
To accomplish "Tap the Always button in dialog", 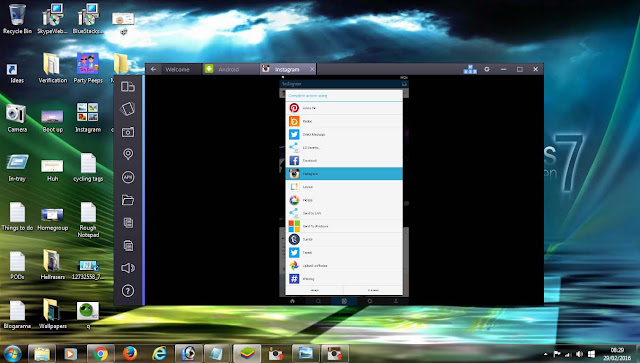I will pyautogui.click(x=315, y=290).
